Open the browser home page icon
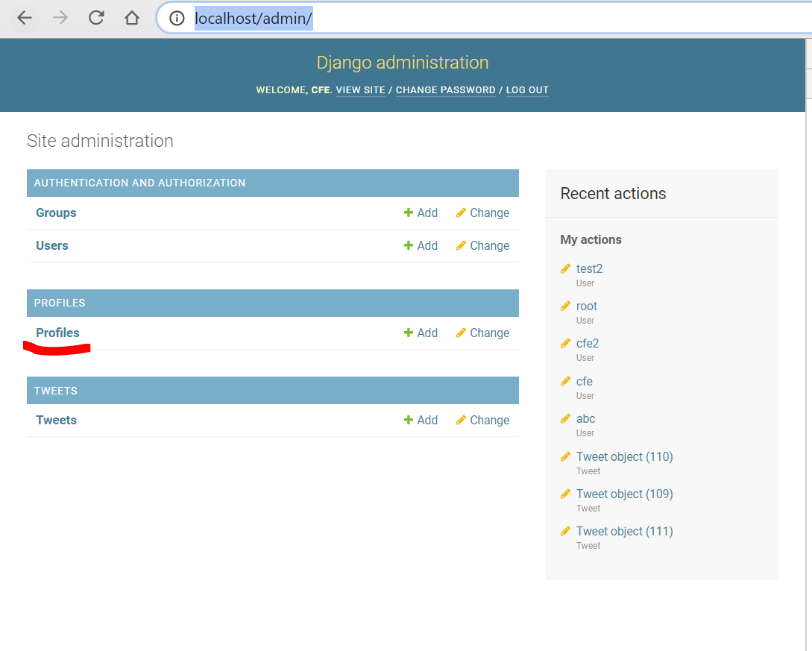 point(132,18)
